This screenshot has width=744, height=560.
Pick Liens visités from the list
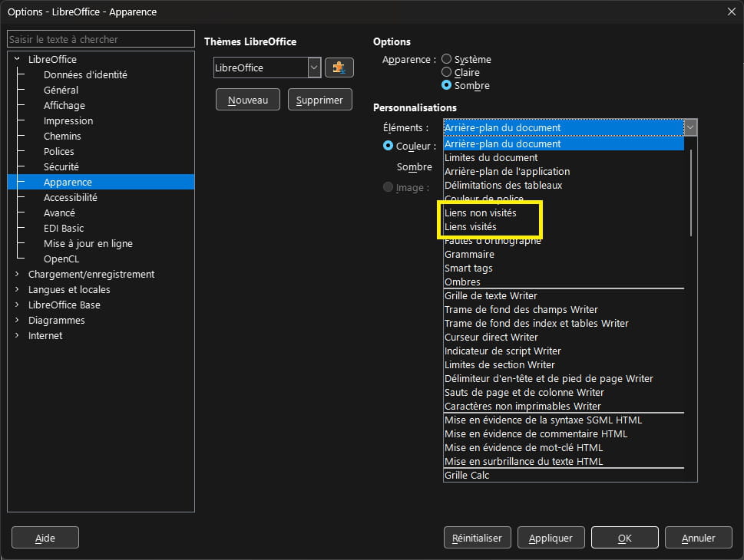tap(564, 226)
